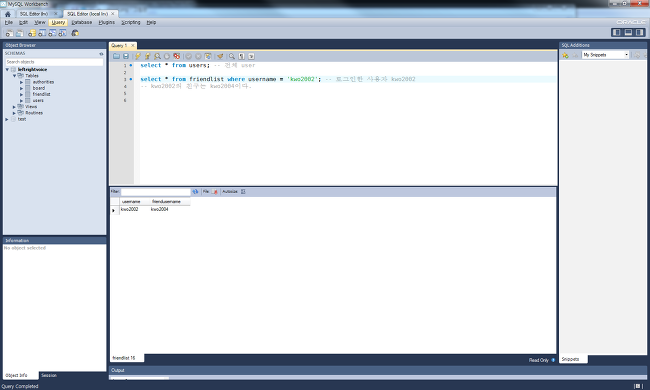Image resolution: width=650 pixels, height=390 pixels.
Task: Expand the friendlist table
Action: [22, 94]
